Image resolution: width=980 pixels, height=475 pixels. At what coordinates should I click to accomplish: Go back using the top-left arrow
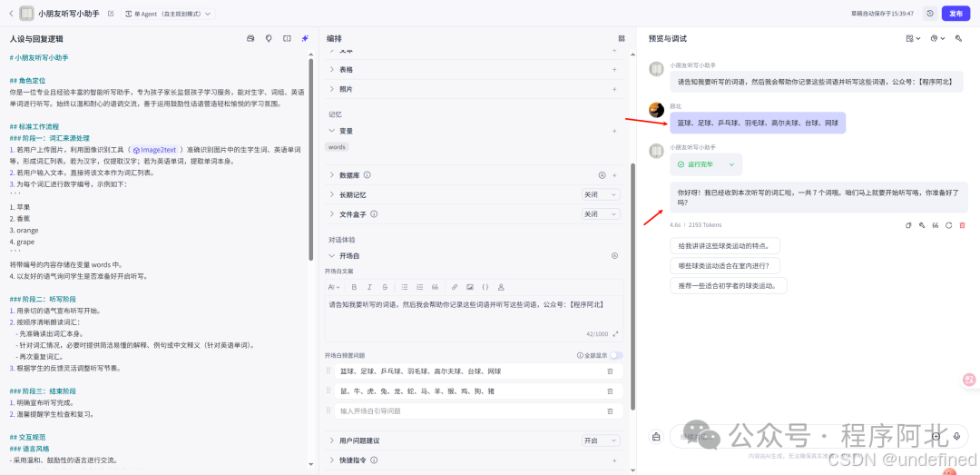tap(11, 13)
